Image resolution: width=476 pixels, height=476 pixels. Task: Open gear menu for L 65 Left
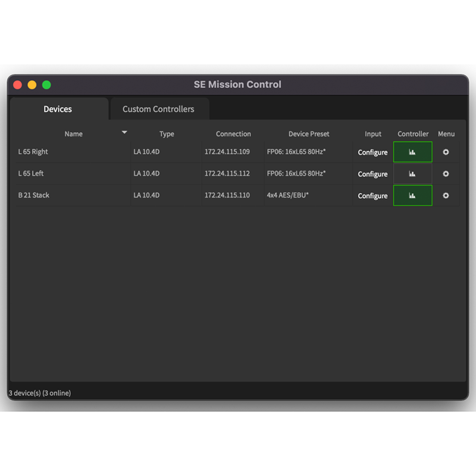446,174
